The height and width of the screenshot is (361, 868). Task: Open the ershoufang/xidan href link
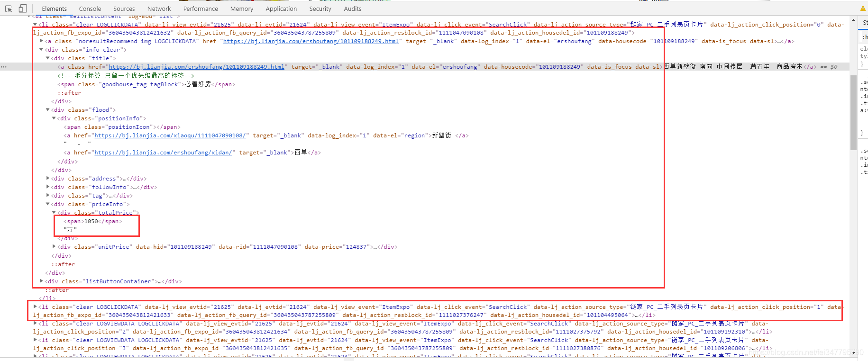coord(163,153)
